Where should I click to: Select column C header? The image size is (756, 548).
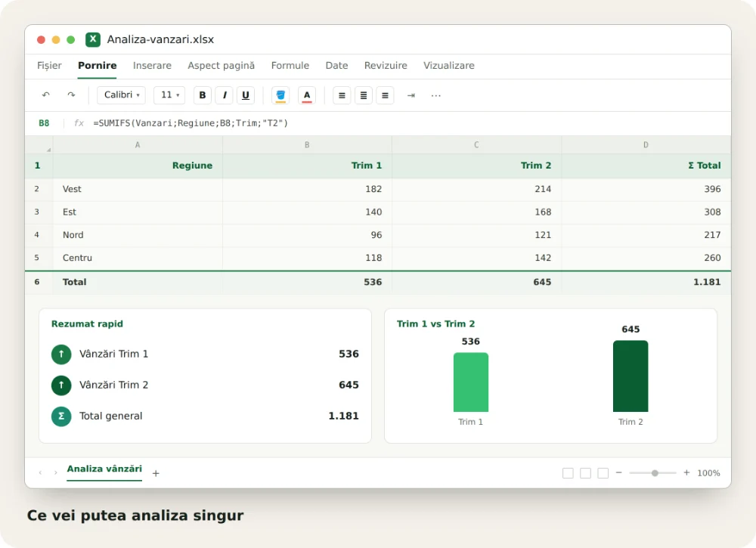476,145
